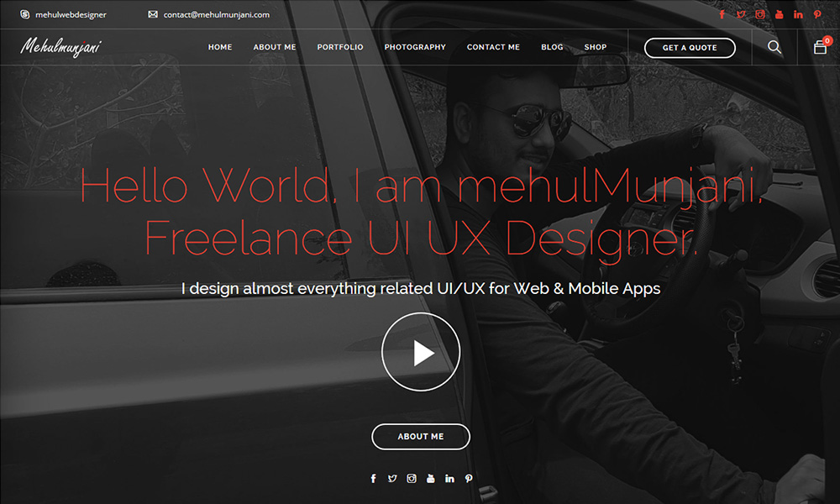Image resolution: width=840 pixels, height=504 pixels.
Task: Play the intro video
Action: [421, 353]
